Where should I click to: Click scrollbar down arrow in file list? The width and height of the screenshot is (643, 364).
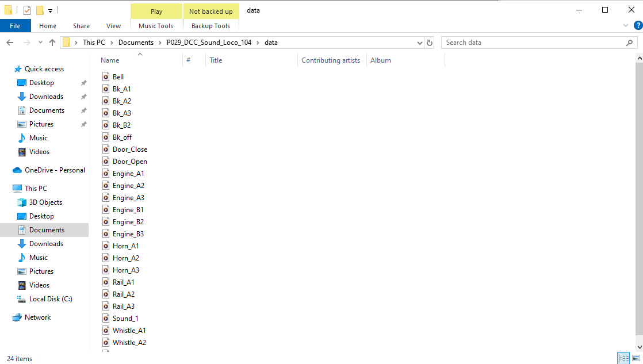[640, 347]
